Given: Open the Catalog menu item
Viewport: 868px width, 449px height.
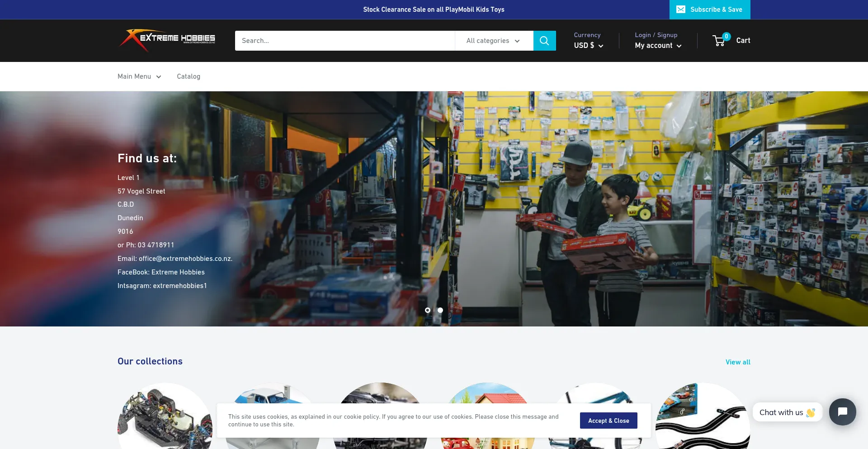Looking at the screenshot, I should tap(189, 76).
